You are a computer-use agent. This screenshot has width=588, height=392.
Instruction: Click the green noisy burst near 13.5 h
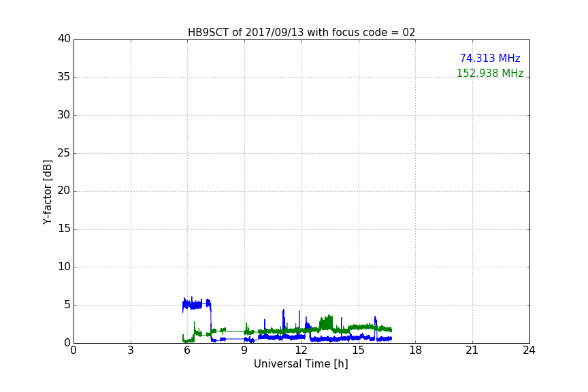pos(326,323)
